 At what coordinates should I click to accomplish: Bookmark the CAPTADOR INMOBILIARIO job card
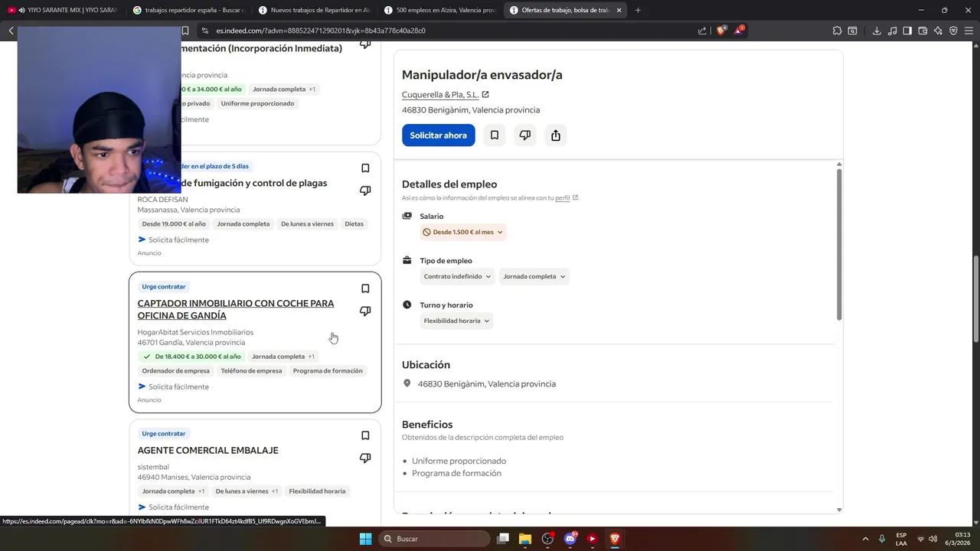click(365, 289)
